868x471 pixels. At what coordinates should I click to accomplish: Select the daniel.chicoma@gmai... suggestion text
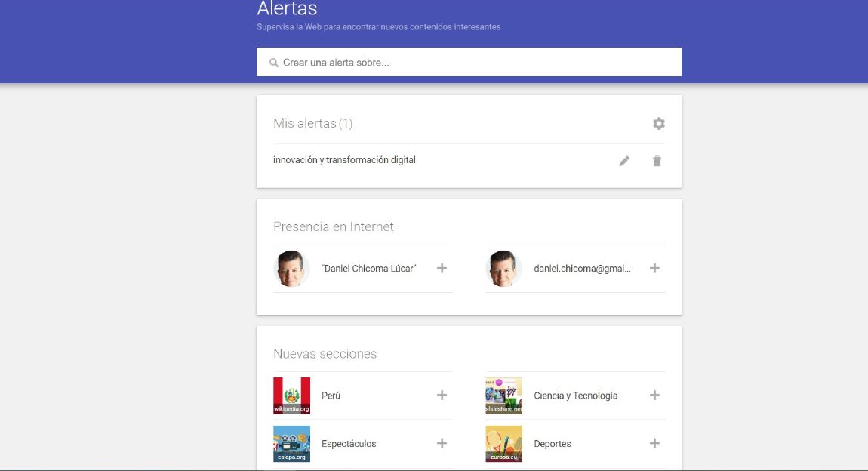coord(581,269)
